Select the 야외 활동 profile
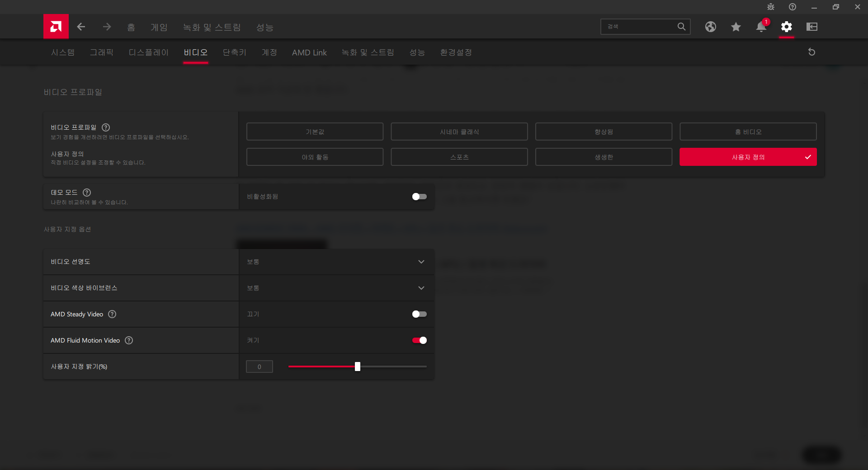Image resolution: width=868 pixels, height=470 pixels. pos(315,157)
